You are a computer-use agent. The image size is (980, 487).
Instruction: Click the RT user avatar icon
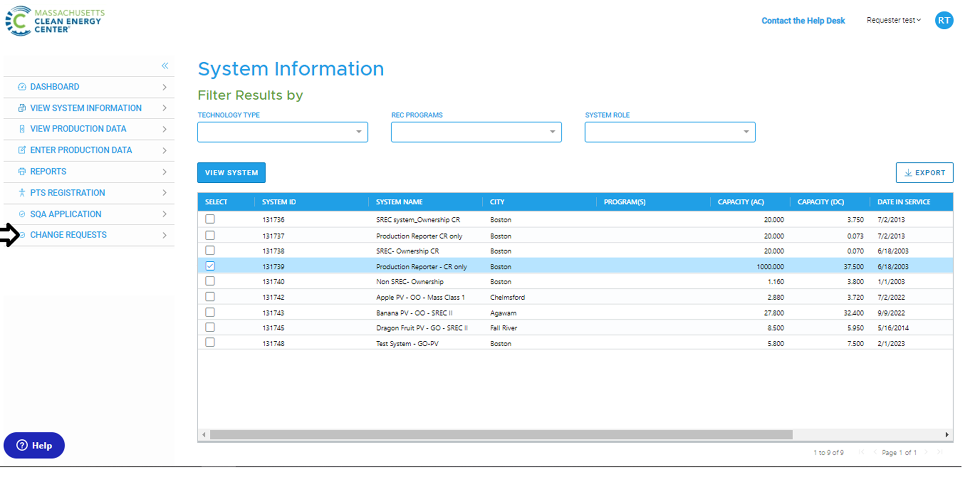pyautogui.click(x=944, y=21)
